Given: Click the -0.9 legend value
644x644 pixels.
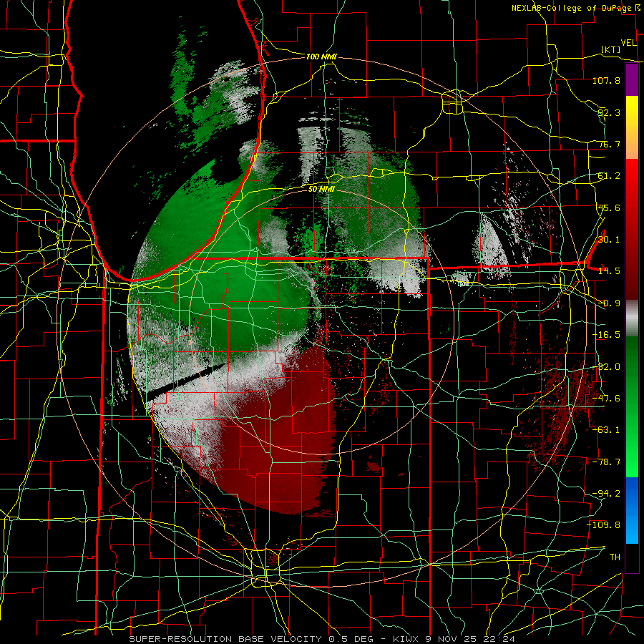Looking at the screenshot, I should point(609,303).
